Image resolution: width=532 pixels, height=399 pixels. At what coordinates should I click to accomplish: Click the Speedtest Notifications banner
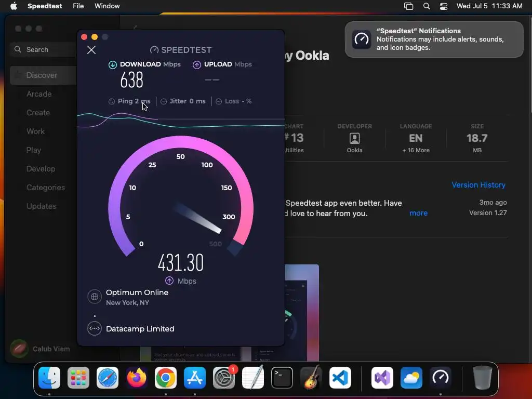tap(434, 39)
